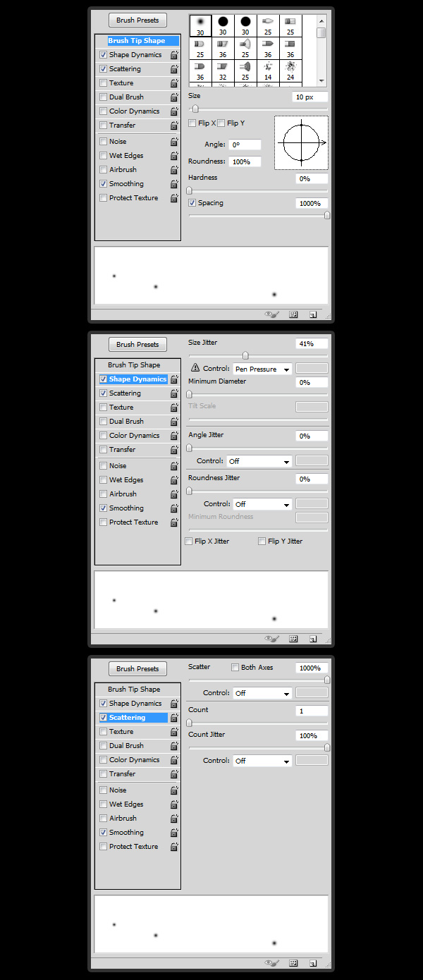Select the soft round 30 brush thumbnail
423x980 pixels.
click(200, 26)
